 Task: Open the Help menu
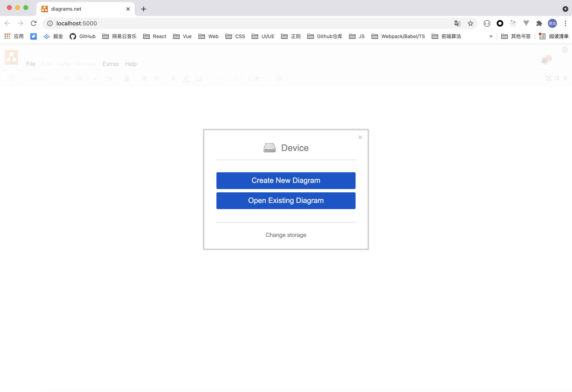point(131,64)
